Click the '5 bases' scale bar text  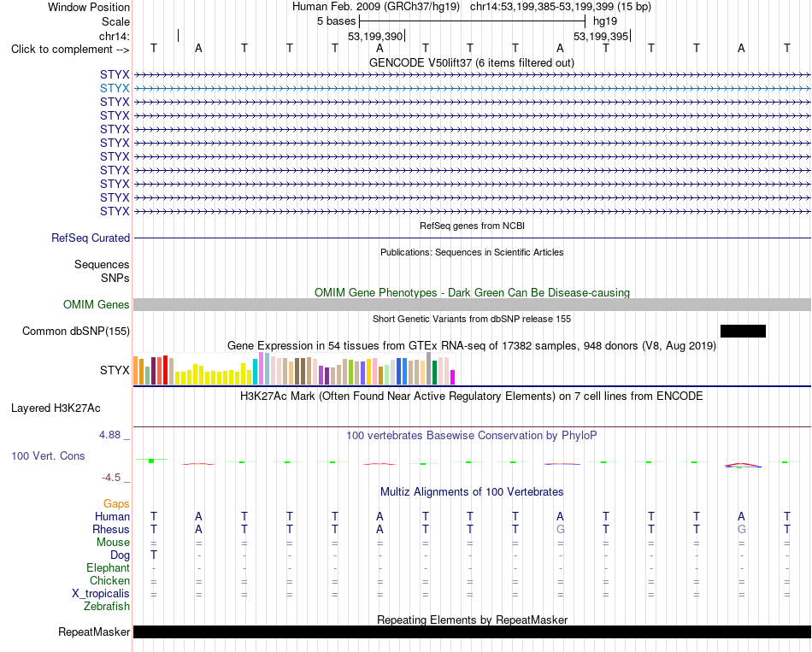[336, 21]
